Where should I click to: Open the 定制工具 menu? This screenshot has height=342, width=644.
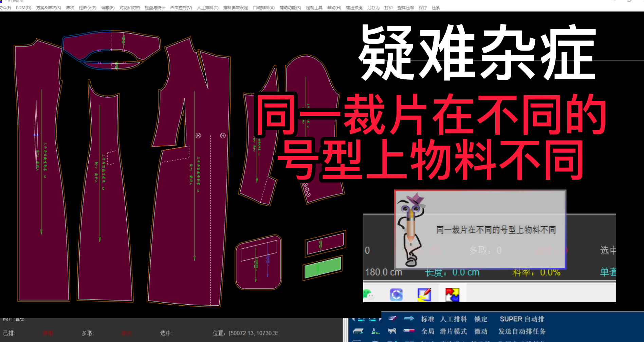click(314, 8)
